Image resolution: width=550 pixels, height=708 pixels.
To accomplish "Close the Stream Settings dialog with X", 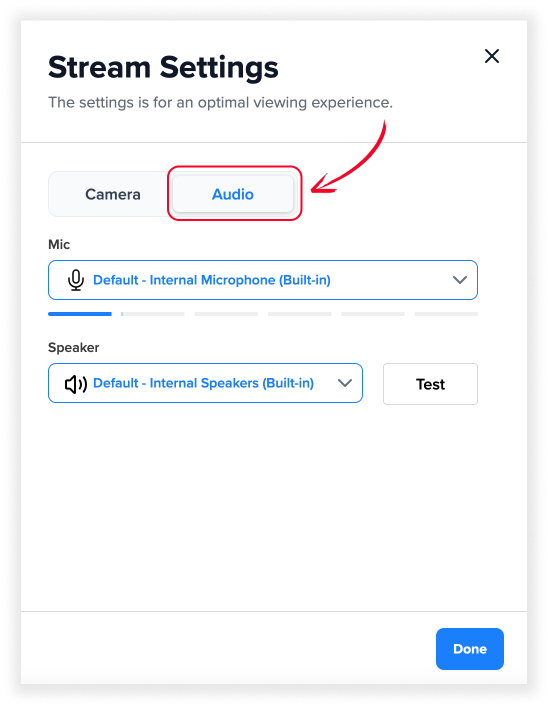I will click(x=491, y=56).
